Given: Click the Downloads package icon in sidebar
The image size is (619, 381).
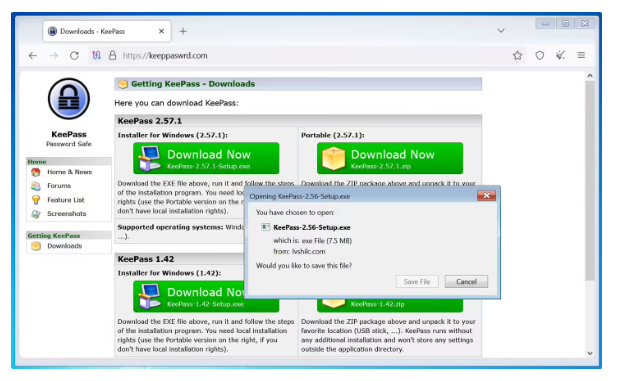Looking at the screenshot, I should tap(36, 246).
